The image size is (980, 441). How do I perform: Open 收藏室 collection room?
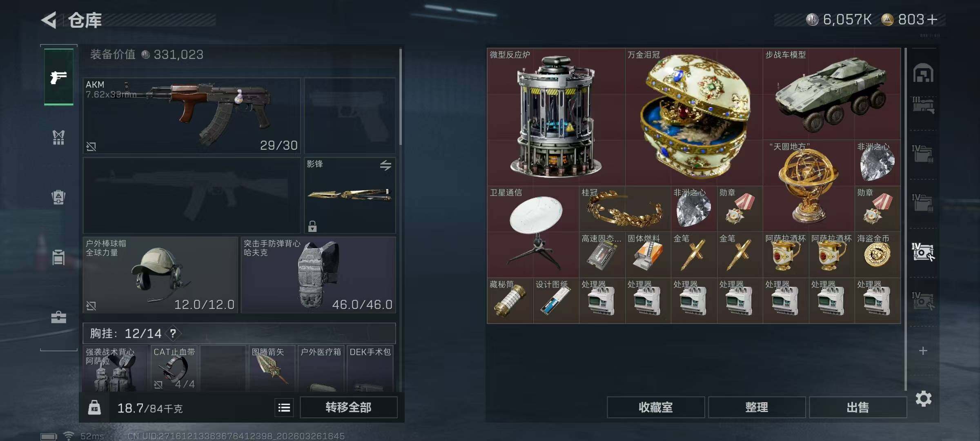[x=655, y=407]
